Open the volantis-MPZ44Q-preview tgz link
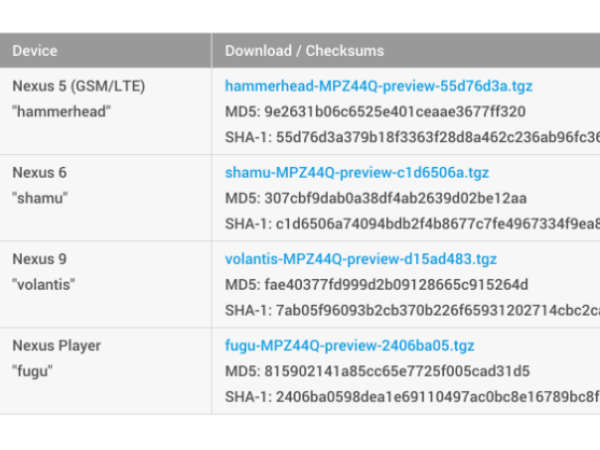The image size is (600, 450). (360, 259)
